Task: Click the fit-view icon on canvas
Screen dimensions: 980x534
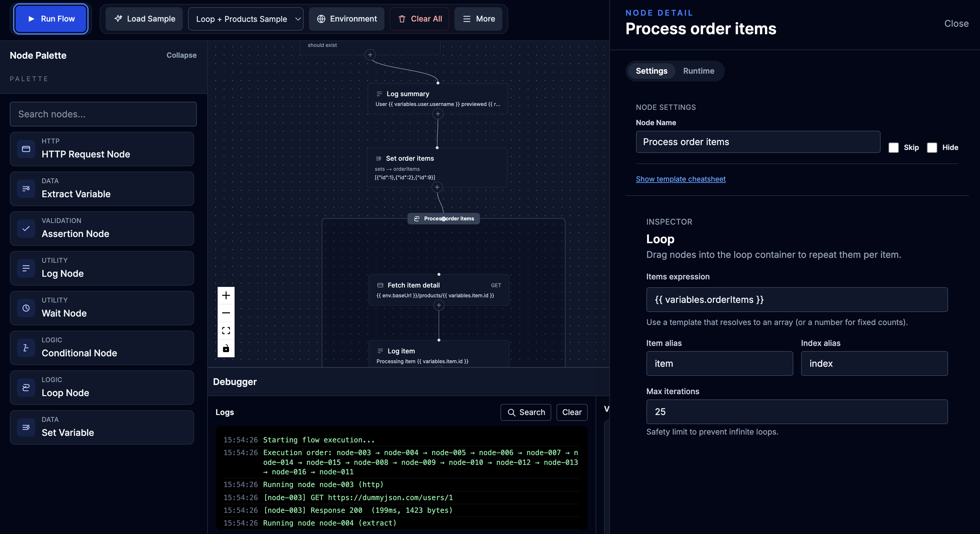Action: [x=226, y=330]
